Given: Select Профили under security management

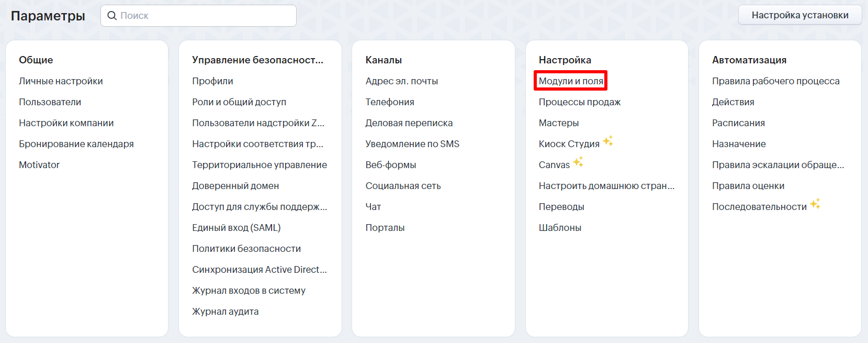Looking at the screenshot, I should click(x=212, y=81).
